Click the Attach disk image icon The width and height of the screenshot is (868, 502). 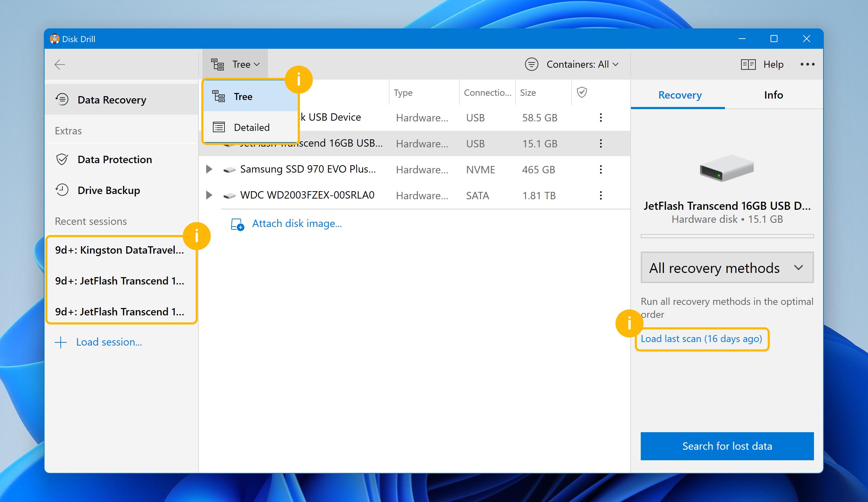pyautogui.click(x=235, y=223)
